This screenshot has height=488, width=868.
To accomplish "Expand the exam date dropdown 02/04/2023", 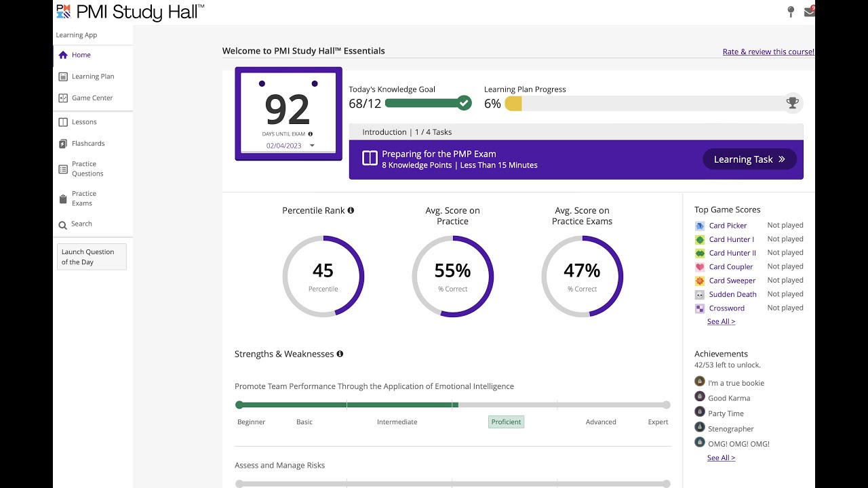I will (x=312, y=146).
